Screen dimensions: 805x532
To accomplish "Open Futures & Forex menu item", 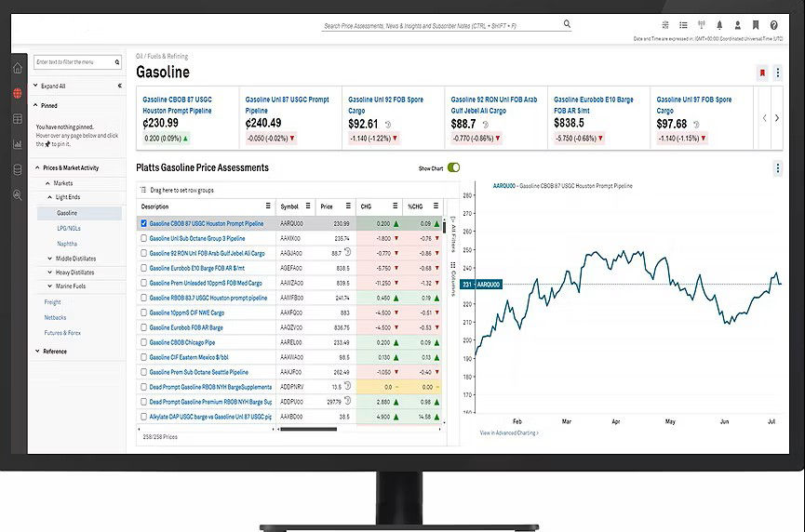I will click(63, 332).
